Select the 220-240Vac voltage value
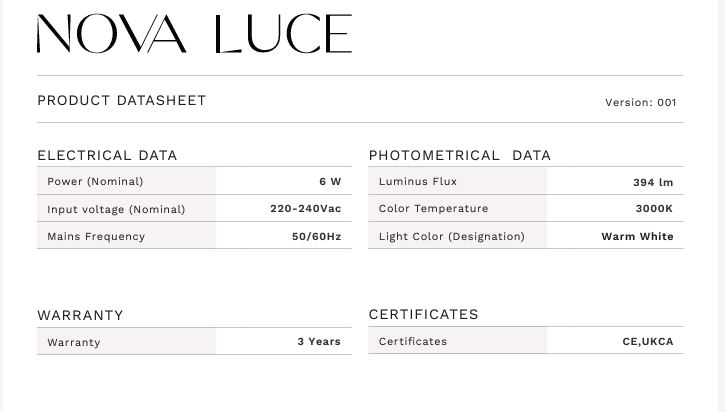This screenshot has width=725, height=412. [305, 209]
